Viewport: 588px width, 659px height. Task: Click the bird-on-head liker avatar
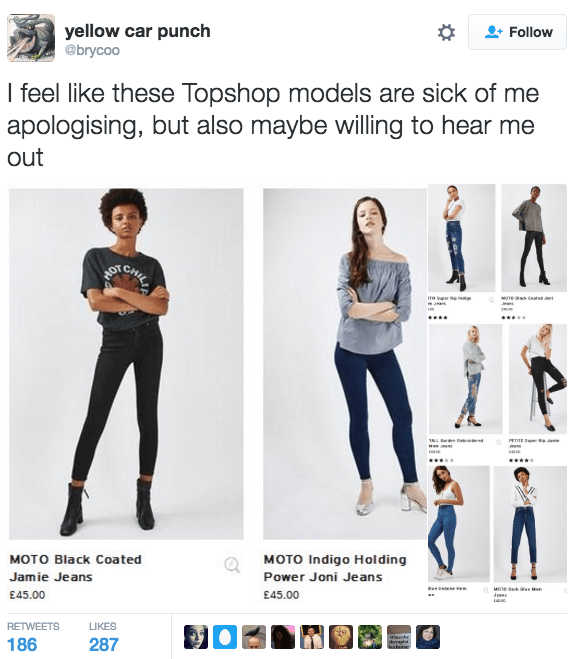click(254, 636)
